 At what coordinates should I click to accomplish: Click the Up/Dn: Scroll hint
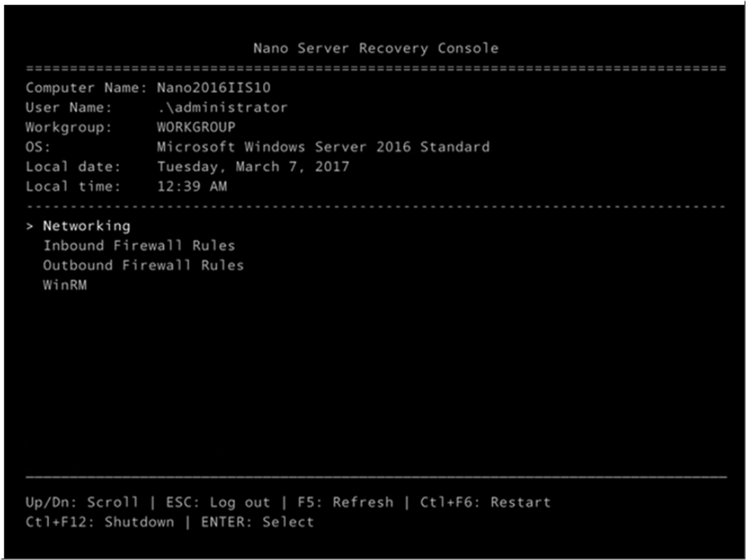tap(82, 502)
